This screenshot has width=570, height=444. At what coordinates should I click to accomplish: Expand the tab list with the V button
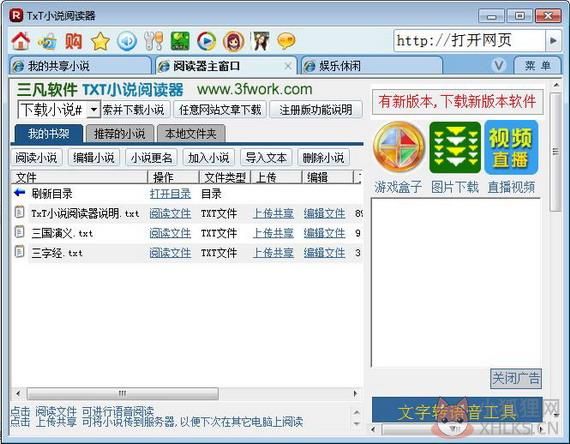click(x=499, y=65)
